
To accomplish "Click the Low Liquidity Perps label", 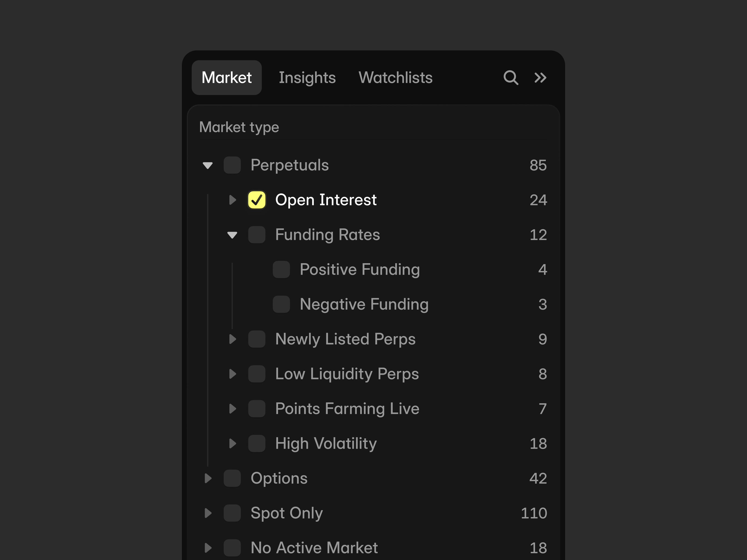I will pyautogui.click(x=347, y=374).
